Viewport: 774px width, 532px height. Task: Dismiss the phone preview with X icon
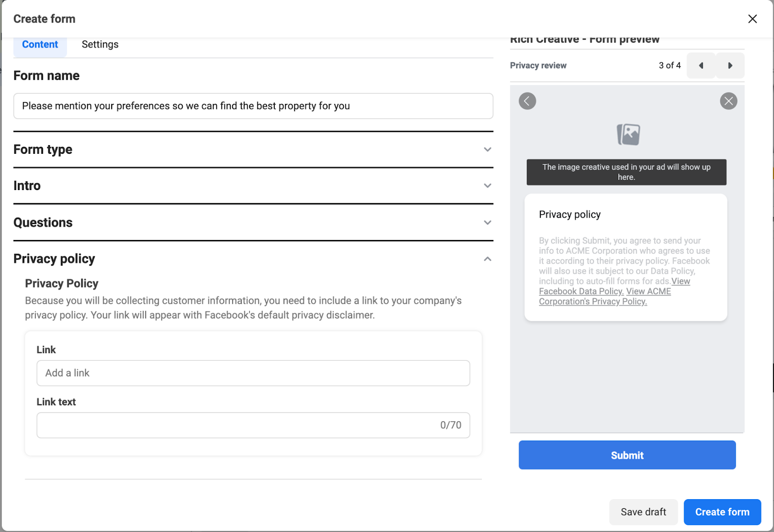[x=728, y=101]
